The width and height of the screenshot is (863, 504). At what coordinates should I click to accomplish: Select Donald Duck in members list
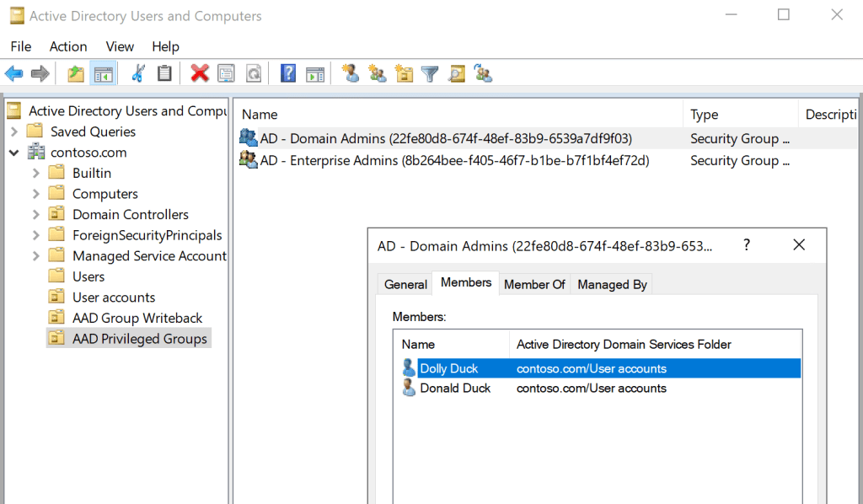(455, 389)
